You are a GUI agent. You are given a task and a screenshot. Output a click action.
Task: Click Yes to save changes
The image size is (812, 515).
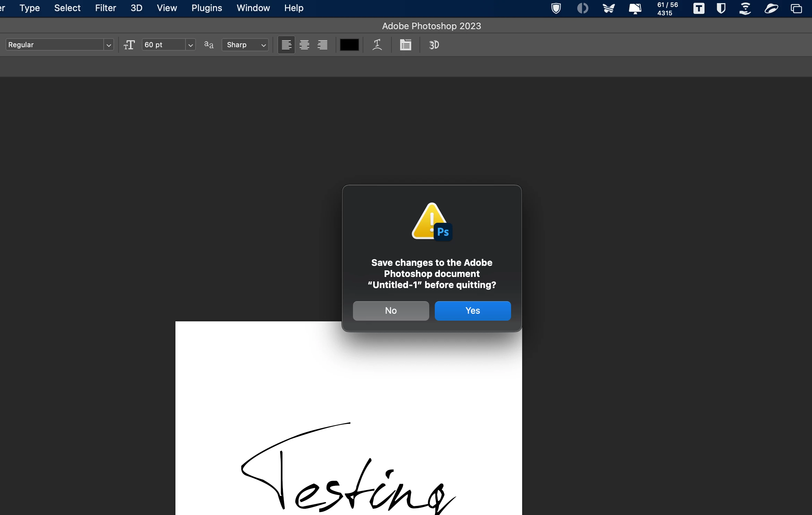[473, 311]
